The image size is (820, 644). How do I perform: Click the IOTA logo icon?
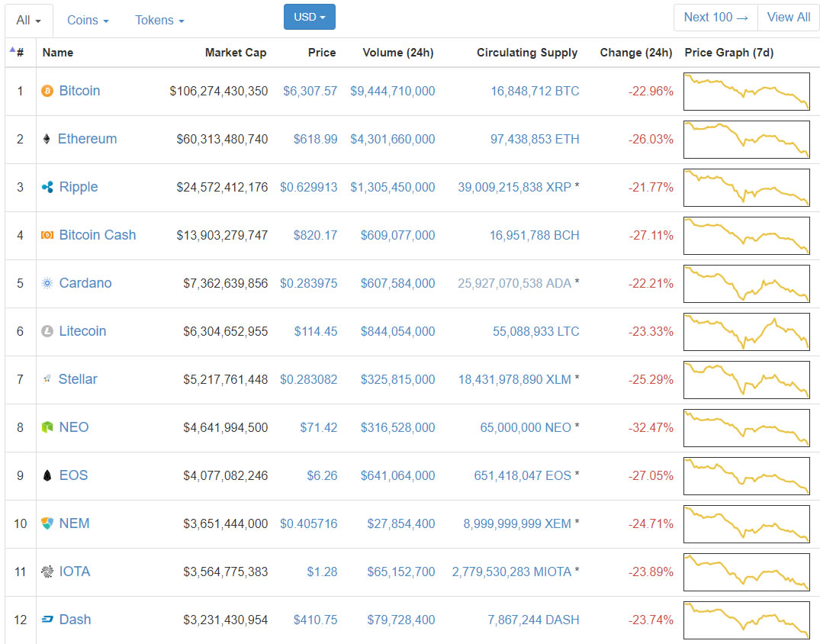[x=46, y=572]
